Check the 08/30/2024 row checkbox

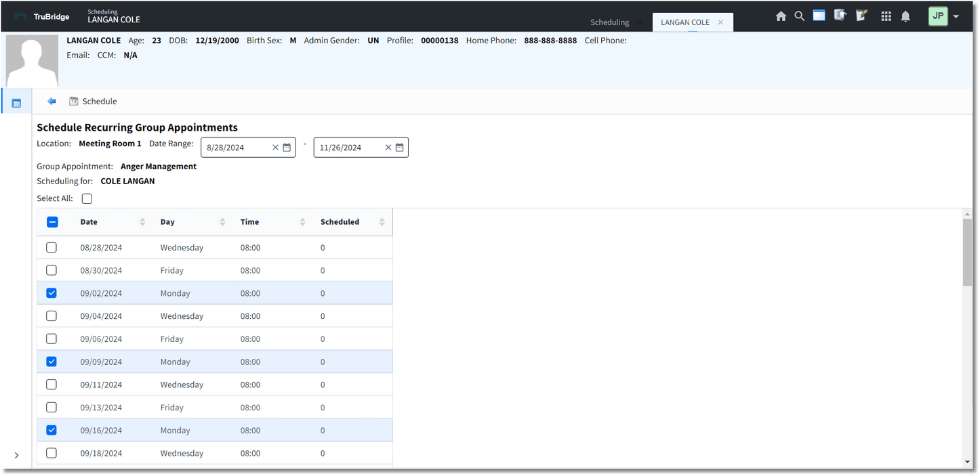coord(52,270)
